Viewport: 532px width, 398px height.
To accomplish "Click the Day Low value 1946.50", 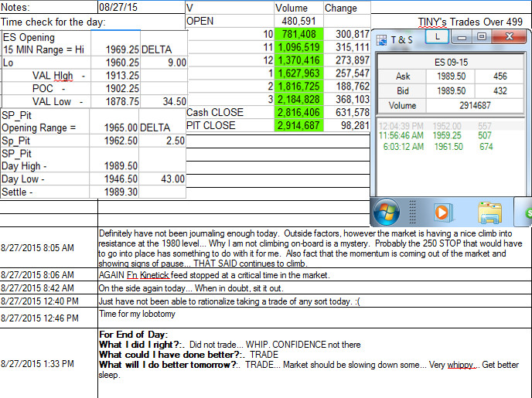I will pos(114,179).
